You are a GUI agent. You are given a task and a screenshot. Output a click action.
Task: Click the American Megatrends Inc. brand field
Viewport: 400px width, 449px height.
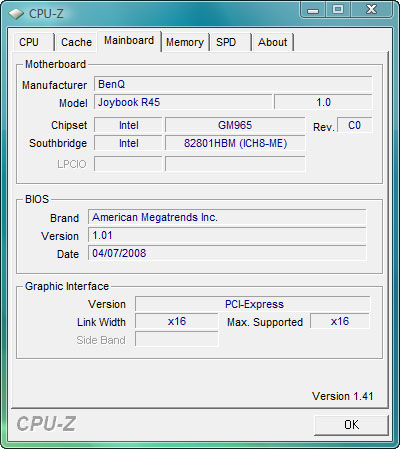(x=227, y=217)
